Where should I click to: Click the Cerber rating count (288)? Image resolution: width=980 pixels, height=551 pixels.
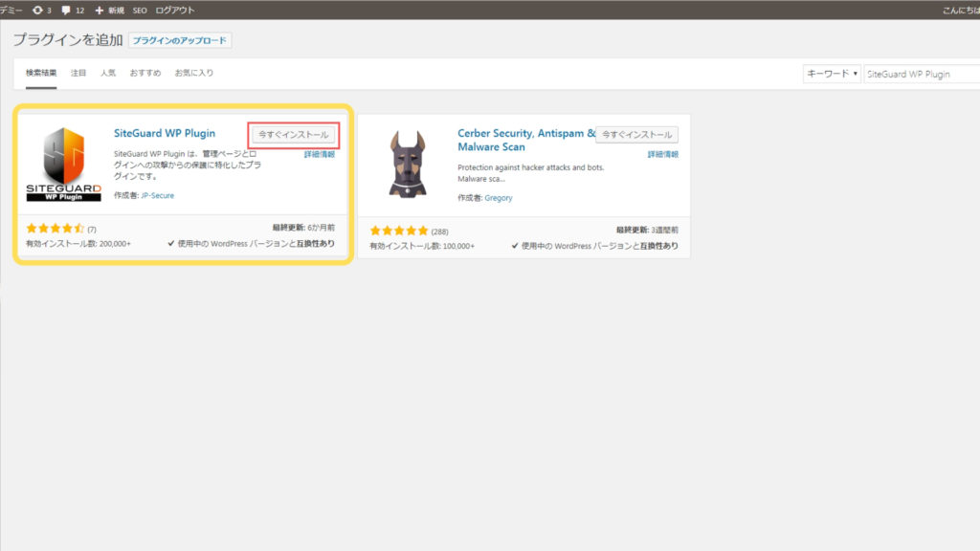pos(439,231)
